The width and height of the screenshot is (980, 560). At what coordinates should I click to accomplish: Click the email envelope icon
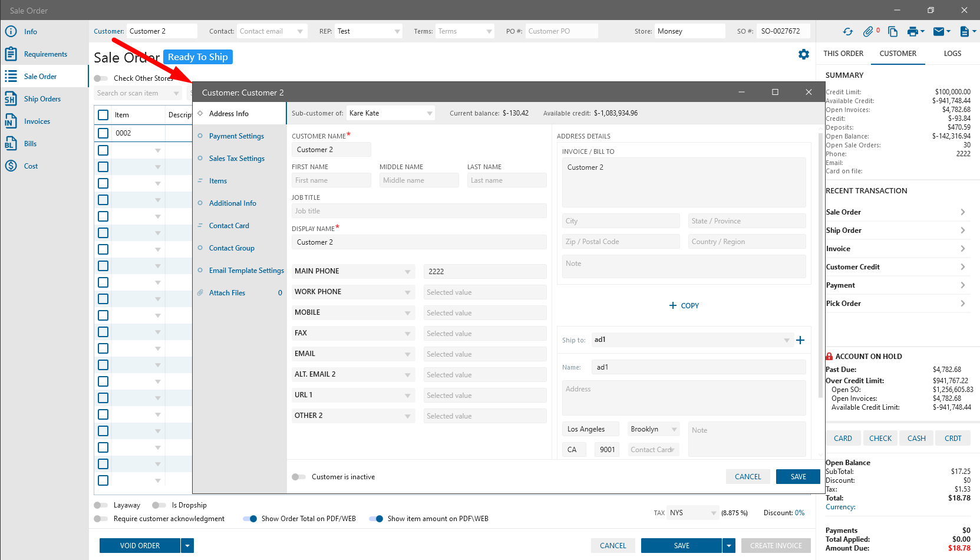(939, 31)
